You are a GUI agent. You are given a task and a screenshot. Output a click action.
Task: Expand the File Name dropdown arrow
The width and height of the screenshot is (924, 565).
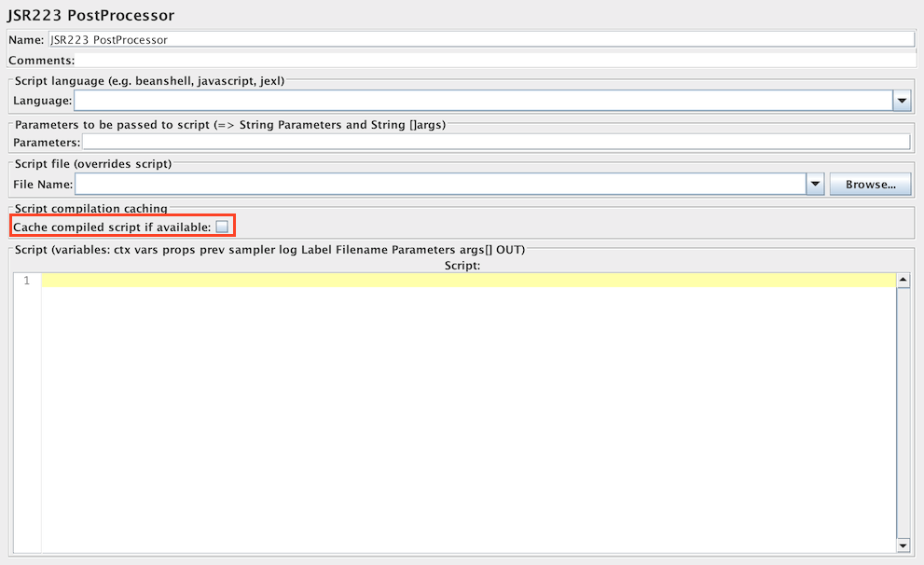[816, 185]
